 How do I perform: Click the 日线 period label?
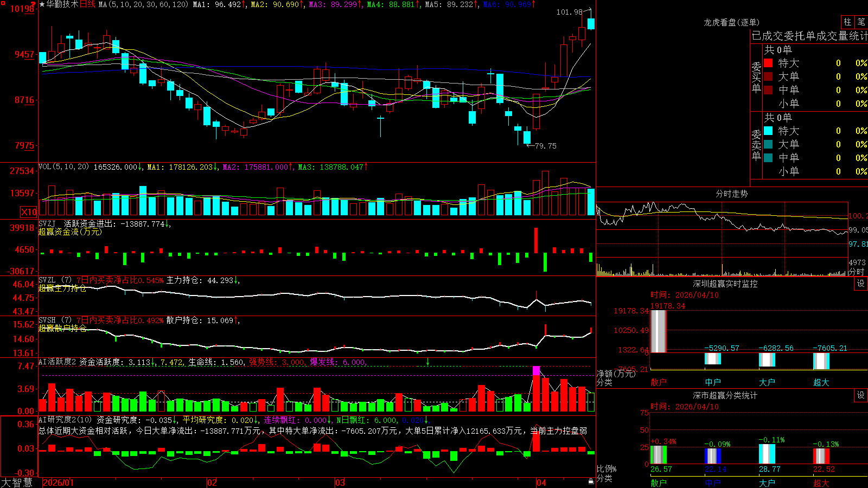coord(87,4)
